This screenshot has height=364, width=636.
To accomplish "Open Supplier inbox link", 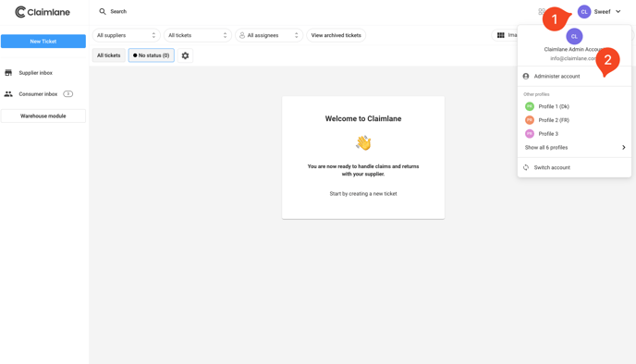I will pyautogui.click(x=36, y=73).
